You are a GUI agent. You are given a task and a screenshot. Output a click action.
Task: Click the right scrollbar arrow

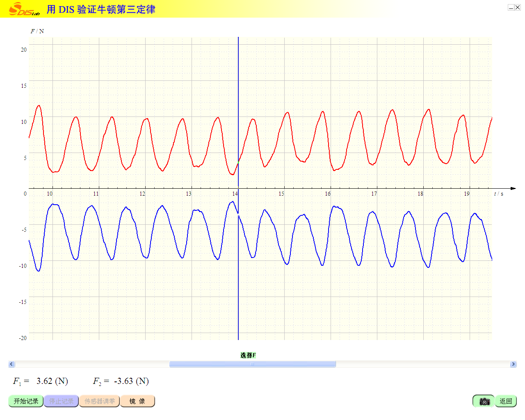(x=513, y=364)
